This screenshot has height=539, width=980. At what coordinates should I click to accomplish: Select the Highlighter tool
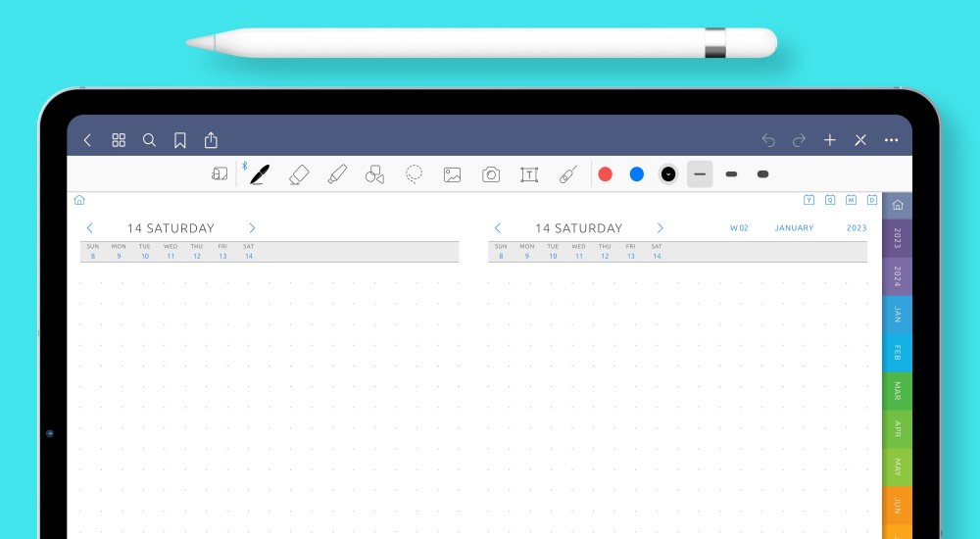pyautogui.click(x=337, y=174)
